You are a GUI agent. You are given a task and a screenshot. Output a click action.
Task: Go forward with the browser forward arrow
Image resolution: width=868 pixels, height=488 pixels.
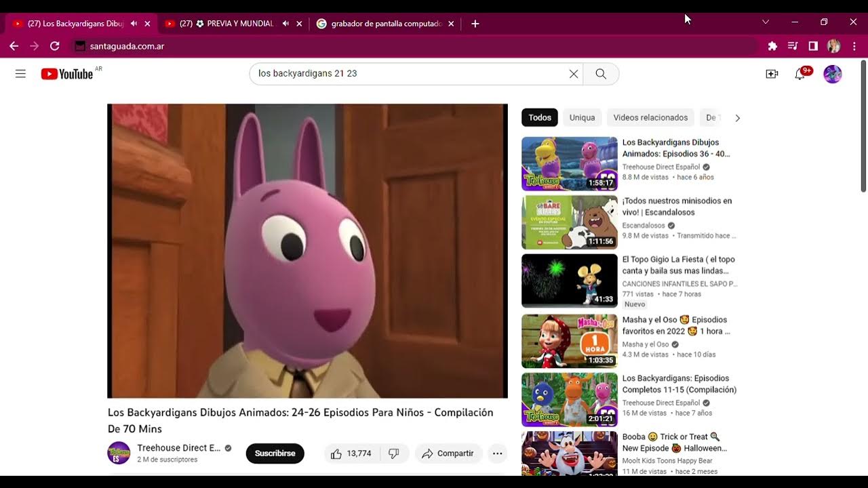(35, 46)
